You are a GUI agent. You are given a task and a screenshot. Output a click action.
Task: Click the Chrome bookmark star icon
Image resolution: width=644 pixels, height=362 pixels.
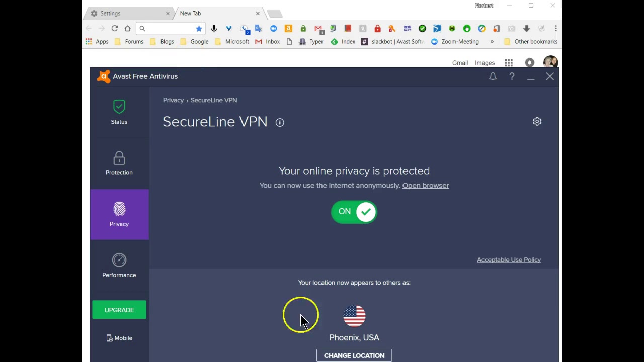pos(199,29)
